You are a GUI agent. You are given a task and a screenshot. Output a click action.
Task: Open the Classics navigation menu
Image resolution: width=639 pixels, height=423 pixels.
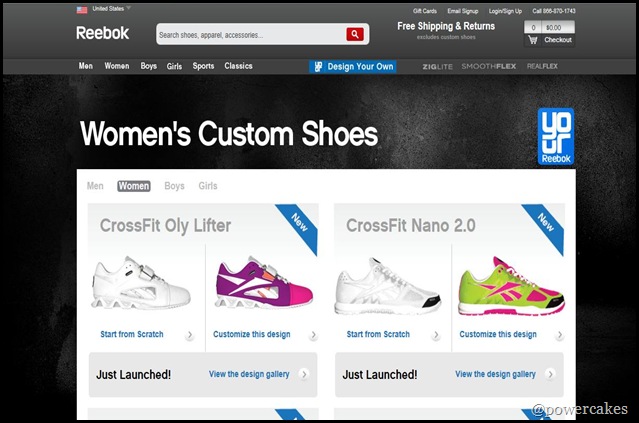click(238, 66)
